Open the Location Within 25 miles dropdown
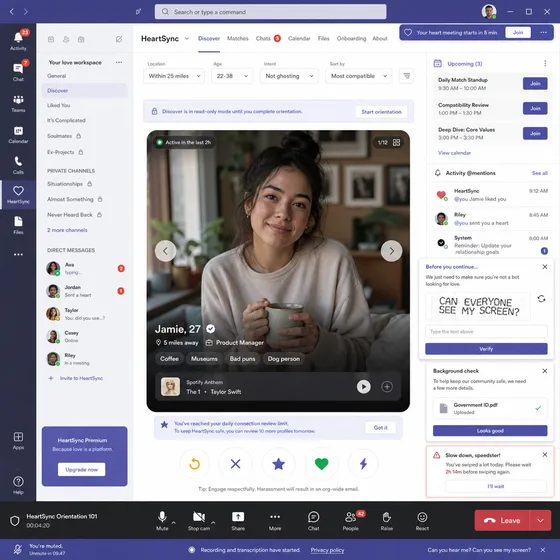 click(x=174, y=76)
